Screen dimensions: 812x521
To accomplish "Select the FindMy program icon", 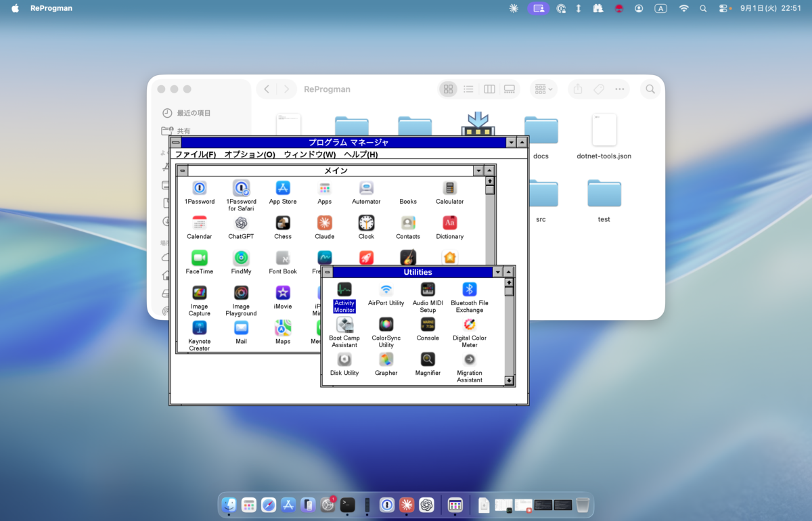I will click(x=241, y=258).
